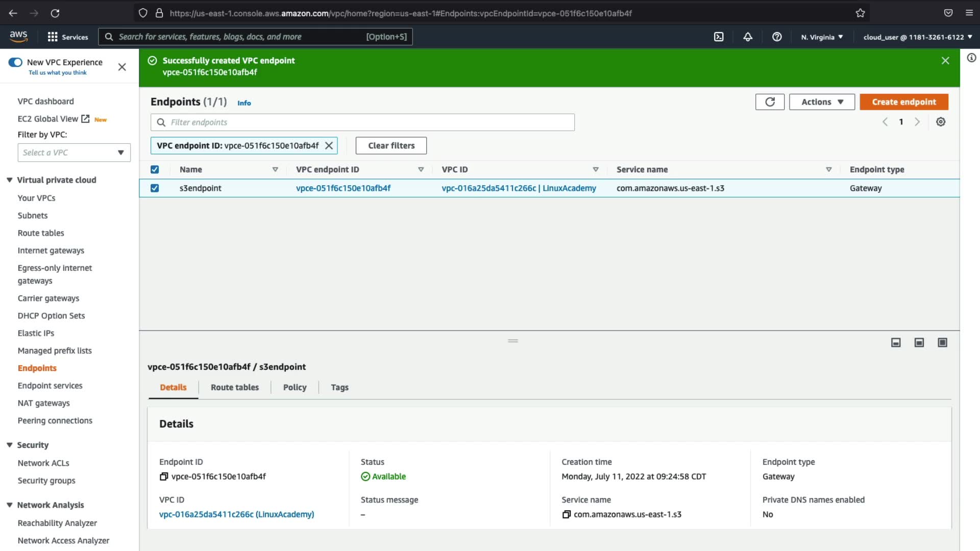Switch to the Route tables tab
This screenshot has width=980, height=551.
click(x=235, y=387)
